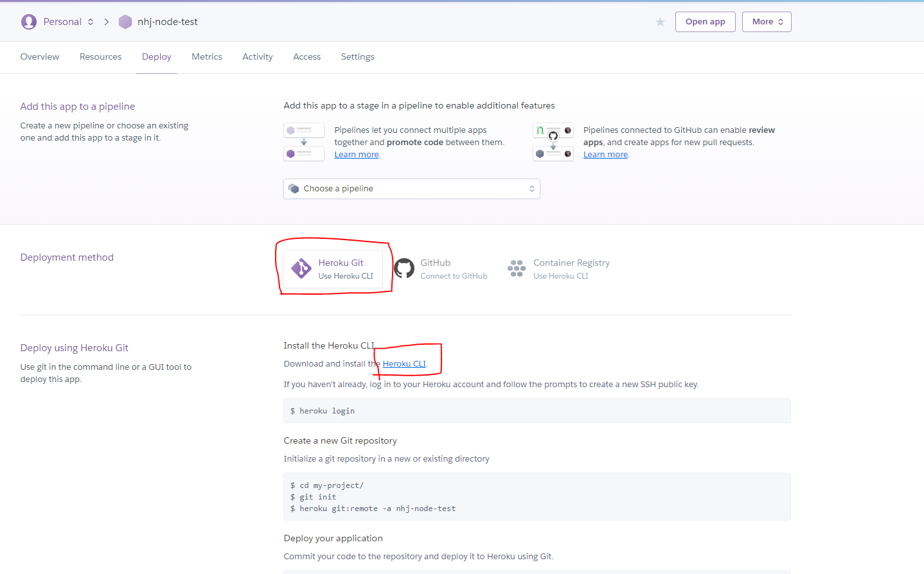Image resolution: width=924 pixels, height=574 pixels.
Task: Select the Deploy tab
Action: [x=157, y=57]
